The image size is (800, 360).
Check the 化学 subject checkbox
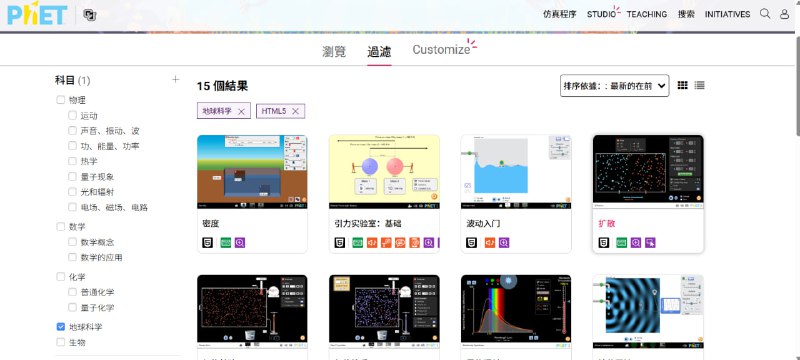[x=61, y=277]
